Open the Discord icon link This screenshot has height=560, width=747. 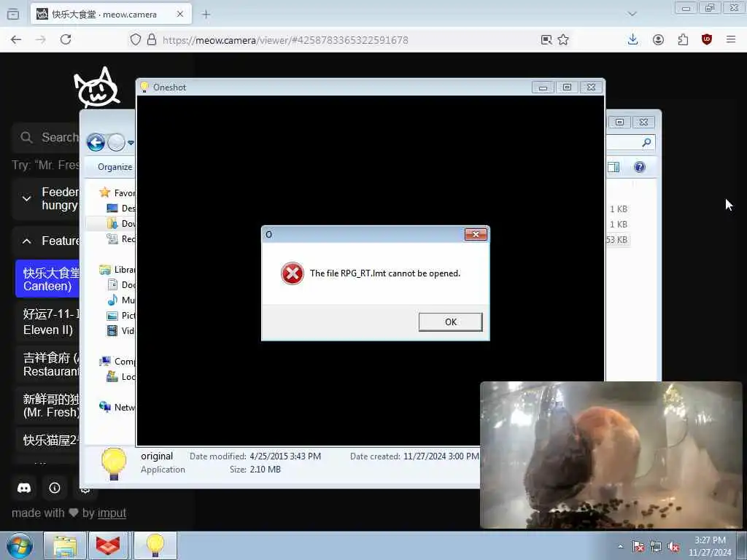pyautogui.click(x=24, y=488)
